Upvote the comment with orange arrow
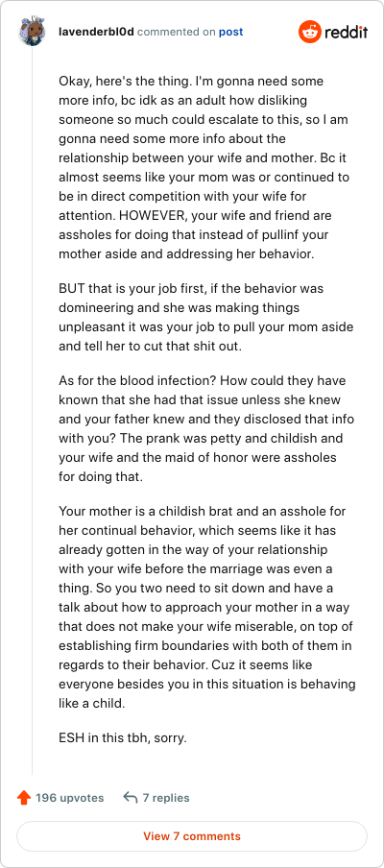 tap(24, 798)
